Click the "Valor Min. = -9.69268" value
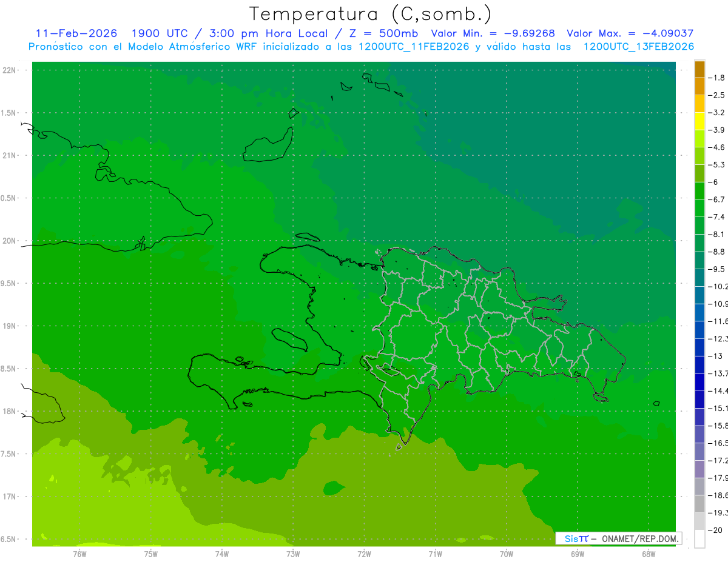 (x=493, y=33)
